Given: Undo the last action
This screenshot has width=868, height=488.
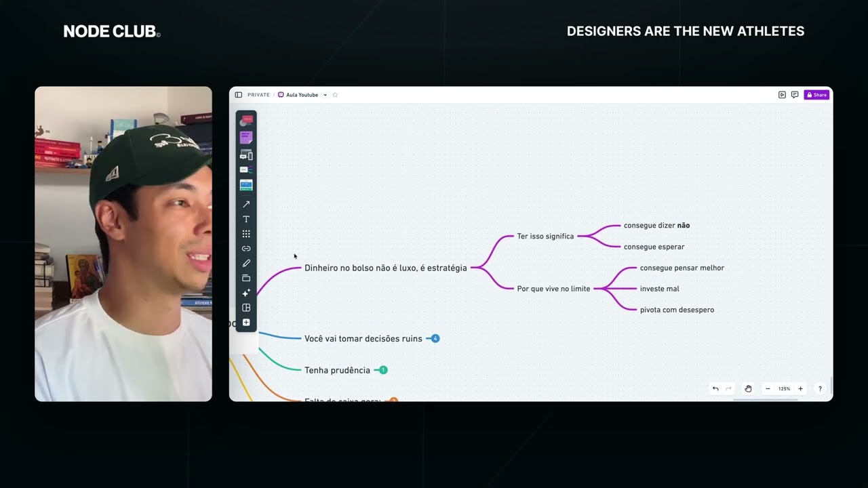Looking at the screenshot, I should pos(715,389).
